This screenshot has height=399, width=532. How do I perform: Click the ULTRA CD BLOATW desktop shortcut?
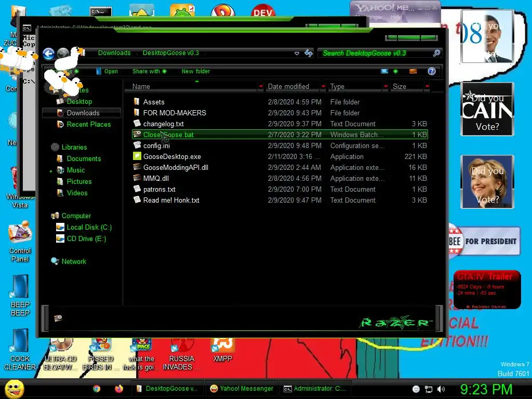60,354
